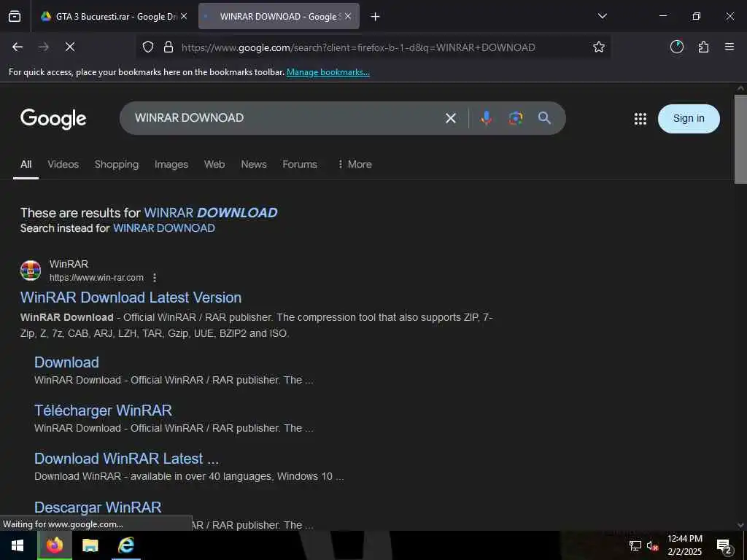Open muted volume tray icon
Image resolution: width=747 pixels, height=560 pixels.
coord(652,545)
